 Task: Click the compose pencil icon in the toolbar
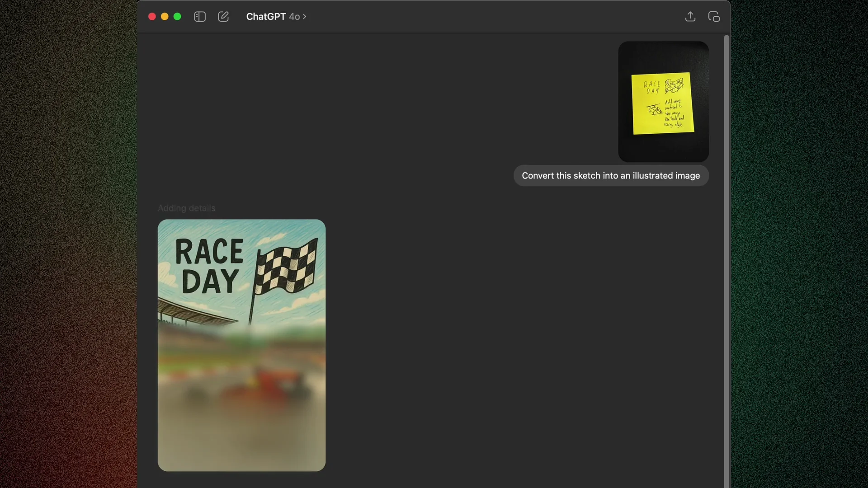click(x=223, y=17)
